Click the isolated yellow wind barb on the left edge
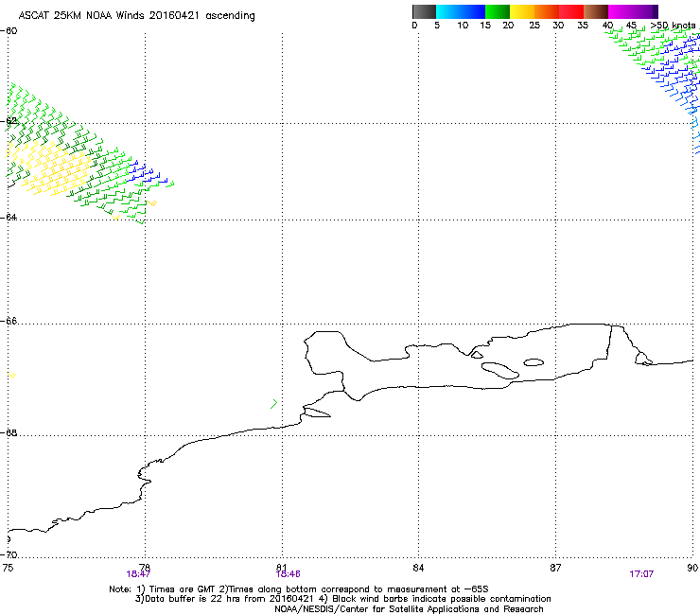Image resolution: width=700 pixels, height=615 pixels. pyautogui.click(x=11, y=375)
